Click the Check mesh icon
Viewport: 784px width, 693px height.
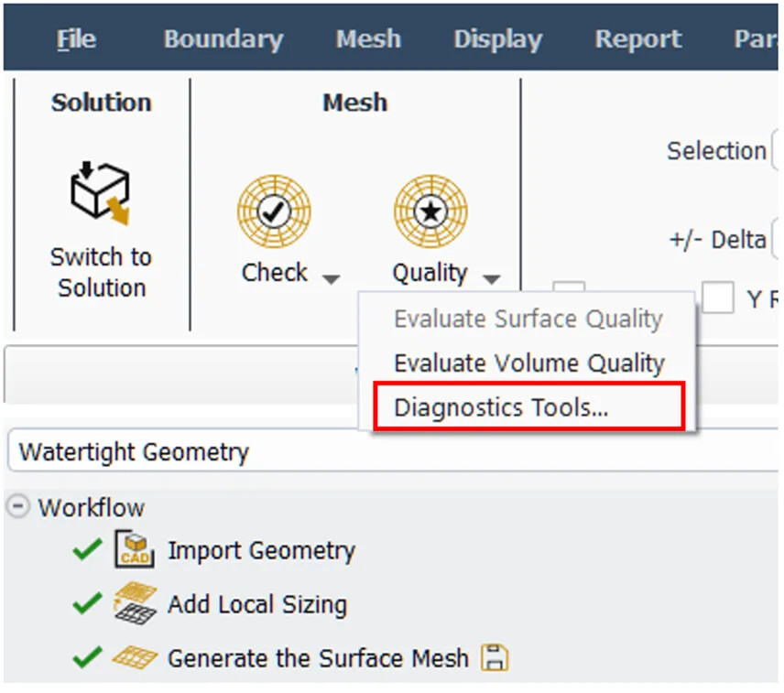[x=274, y=211]
